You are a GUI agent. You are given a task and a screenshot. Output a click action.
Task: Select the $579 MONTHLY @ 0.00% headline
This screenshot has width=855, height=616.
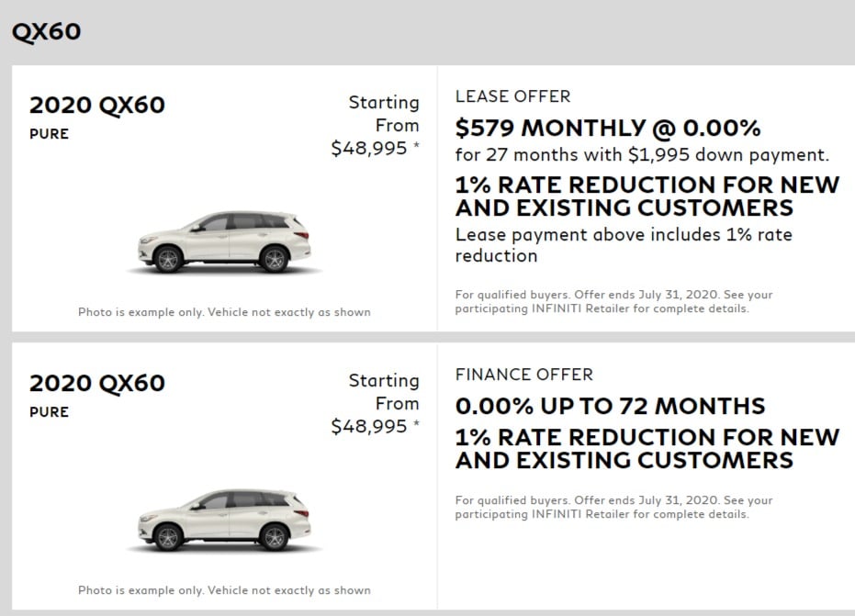click(608, 129)
